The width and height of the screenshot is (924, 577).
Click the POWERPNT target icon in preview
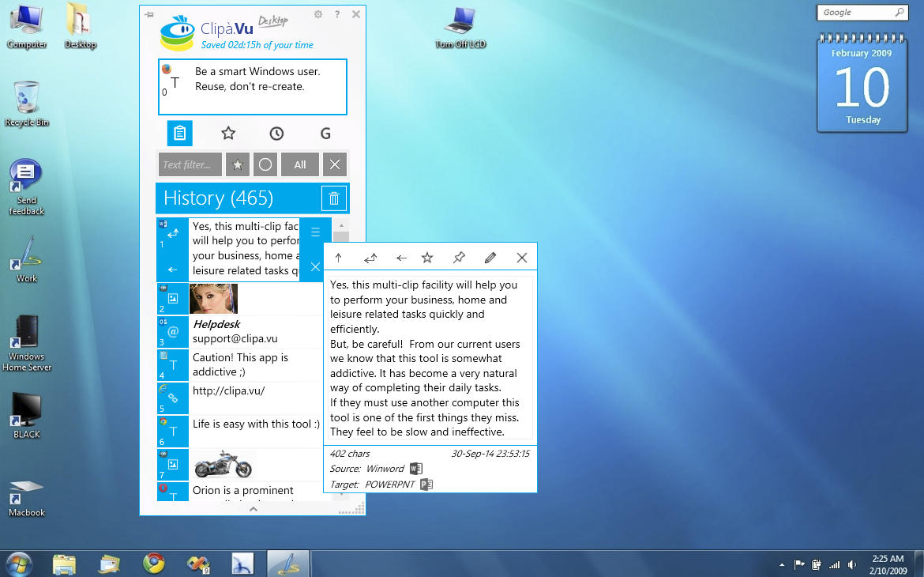tap(426, 485)
